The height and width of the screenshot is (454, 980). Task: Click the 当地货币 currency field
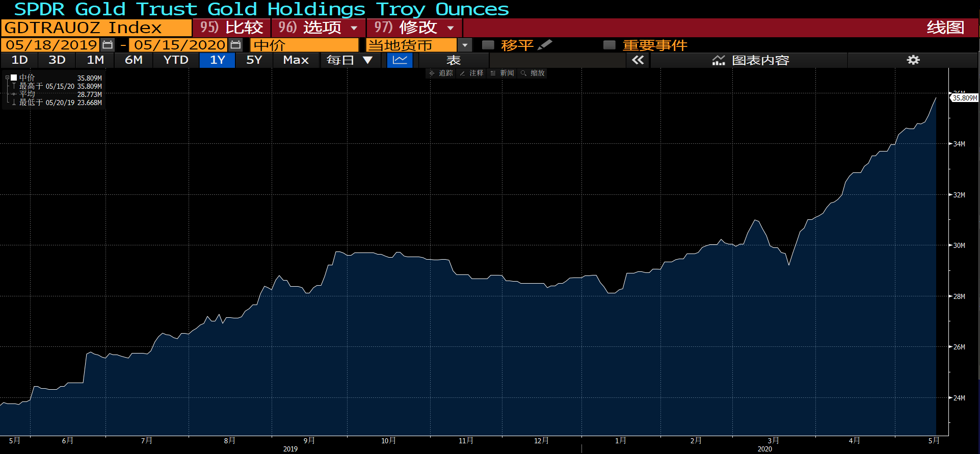coord(412,45)
